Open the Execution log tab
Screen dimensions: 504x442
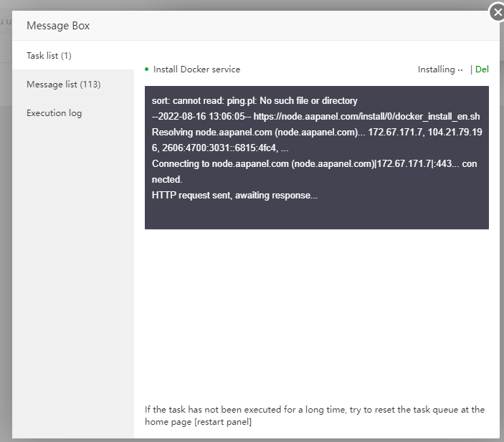[54, 113]
